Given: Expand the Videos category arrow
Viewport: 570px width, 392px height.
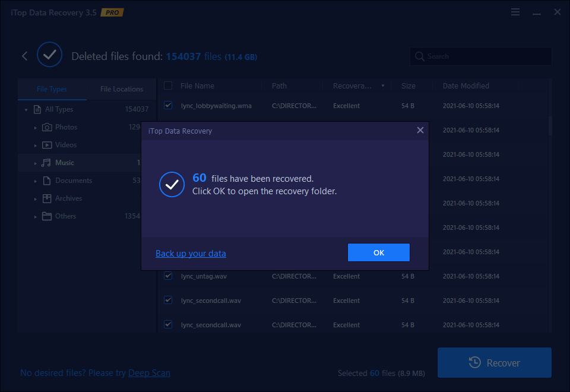Looking at the screenshot, I should click(x=35, y=146).
